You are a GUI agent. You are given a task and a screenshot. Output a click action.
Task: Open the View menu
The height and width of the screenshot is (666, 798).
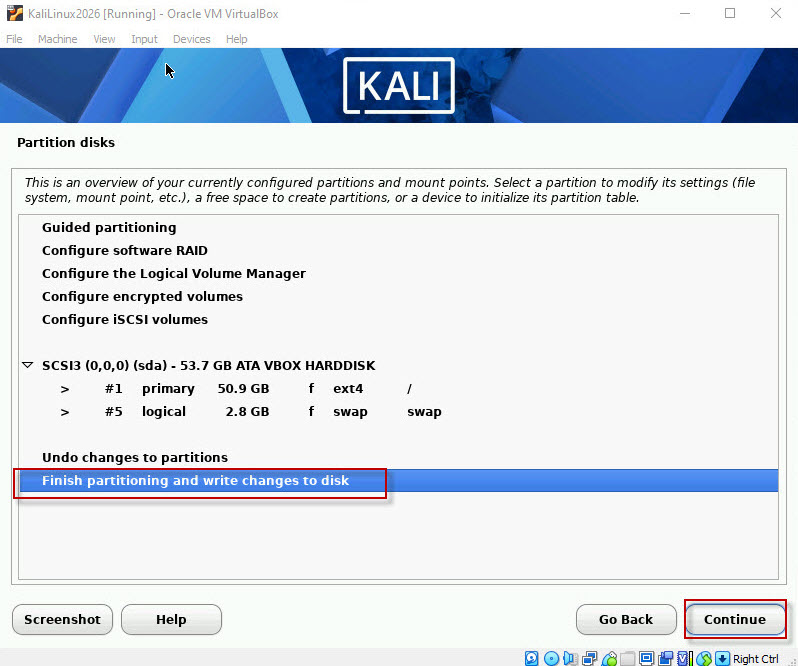pyautogui.click(x=104, y=39)
